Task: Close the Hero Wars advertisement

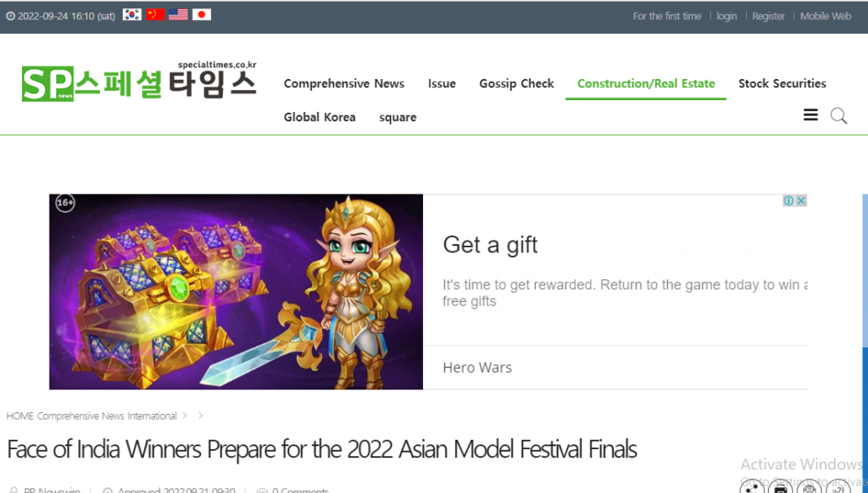Action: tap(801, 200)
